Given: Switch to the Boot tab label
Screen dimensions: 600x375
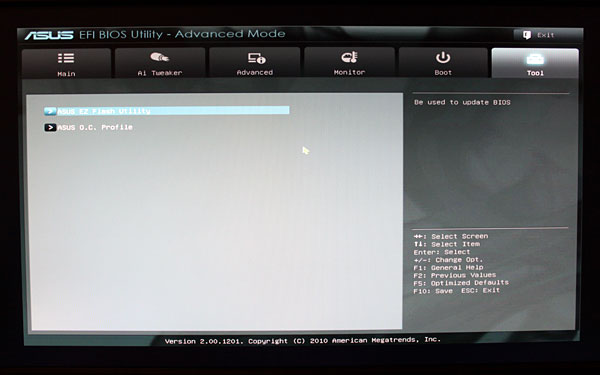Looking at the screenshot, I should (443, 72).
